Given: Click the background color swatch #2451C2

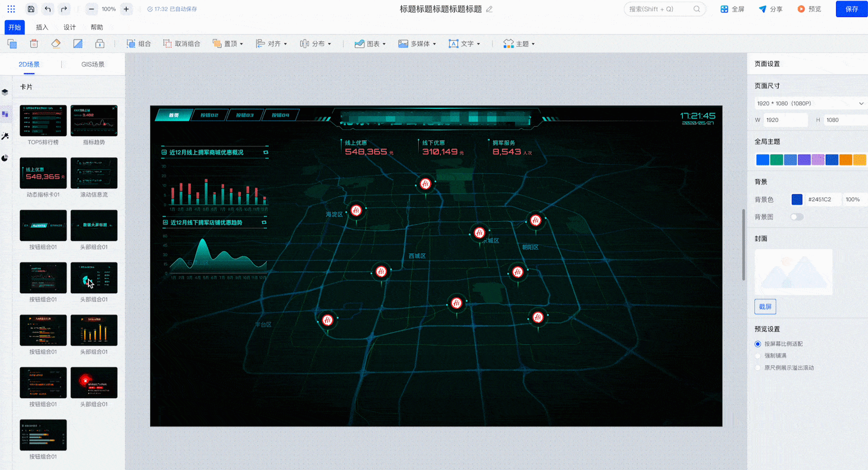Looking at the screenshot, I should pyautogui.click(x=797, y=199).
